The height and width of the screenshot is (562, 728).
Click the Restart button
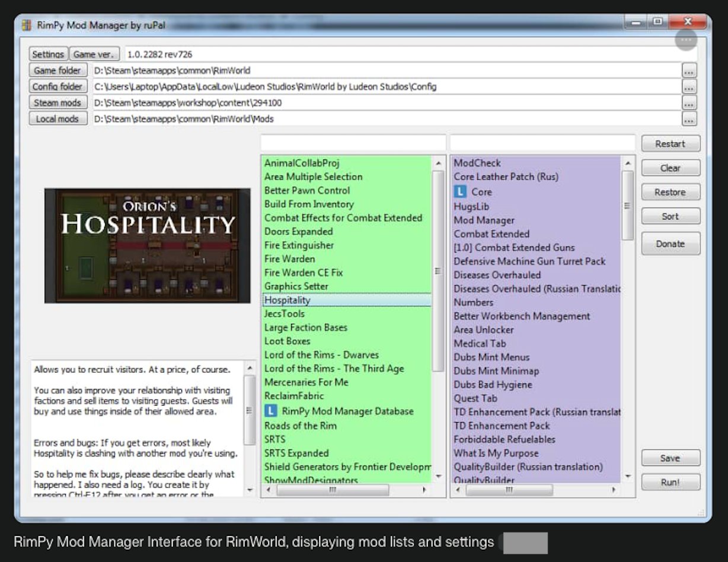click(670, 143)
